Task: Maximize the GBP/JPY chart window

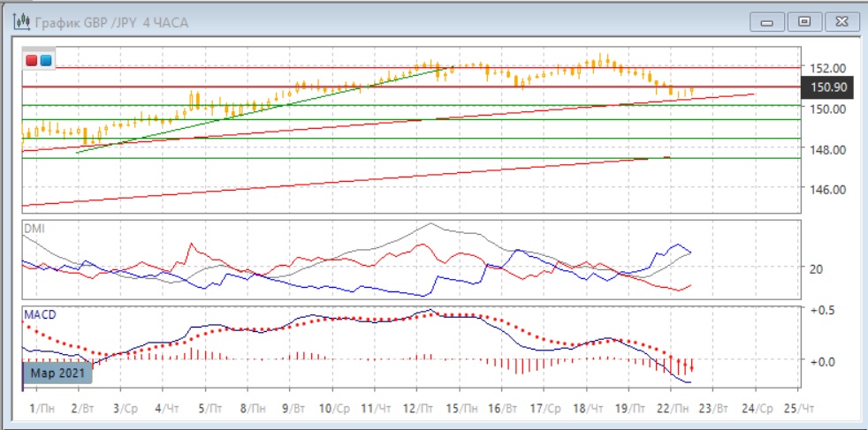Action: click(804, 21)
